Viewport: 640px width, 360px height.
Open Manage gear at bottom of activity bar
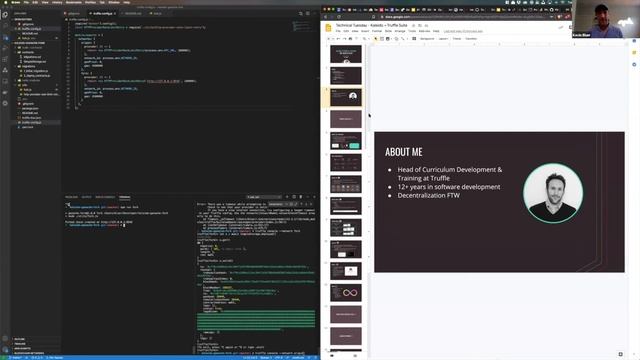5,350
